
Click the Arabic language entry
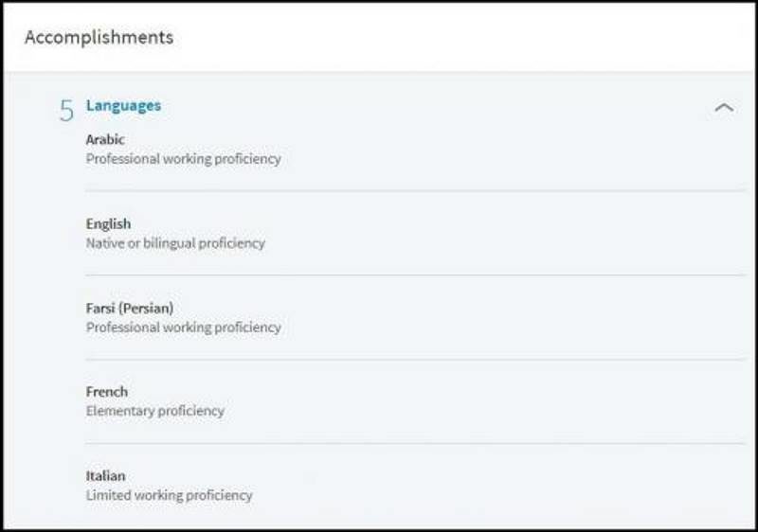[x=105, y=139]
